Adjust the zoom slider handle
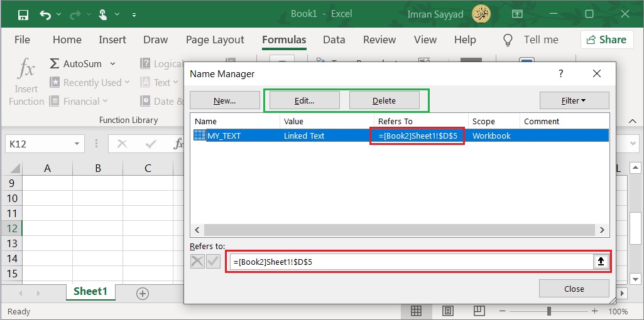Screen dimensions: 644x320 (x=548, y=311)
